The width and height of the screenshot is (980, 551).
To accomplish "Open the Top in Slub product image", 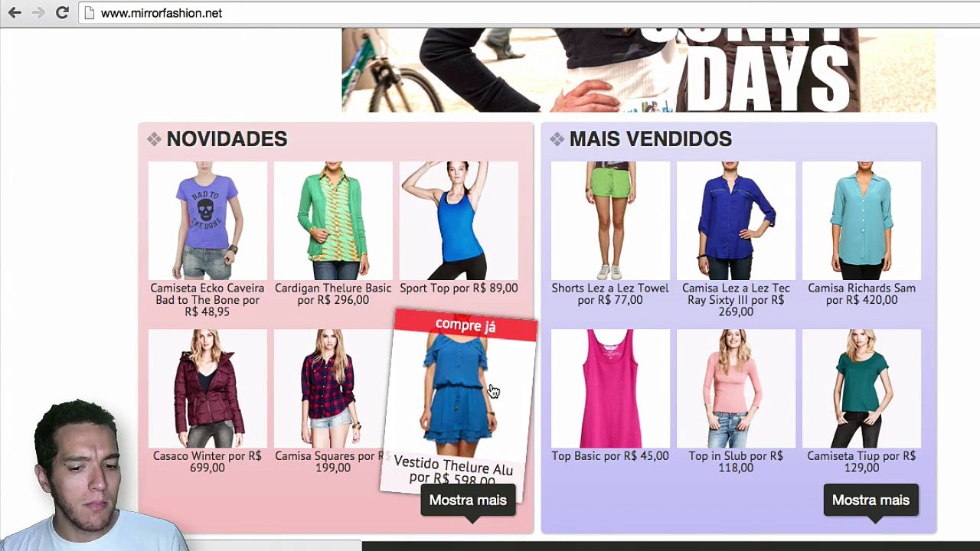I will pyautogui.click(x=736, y=389).
